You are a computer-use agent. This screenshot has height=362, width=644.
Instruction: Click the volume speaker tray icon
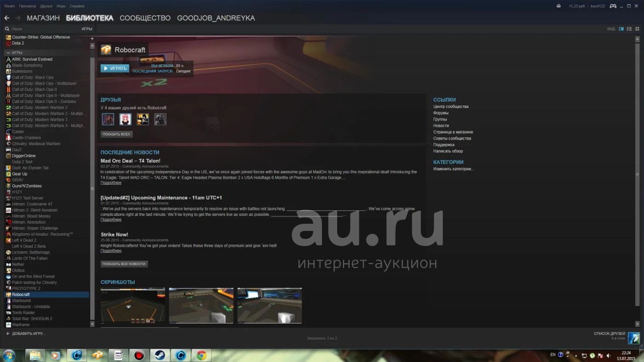[x=609, y=355]
